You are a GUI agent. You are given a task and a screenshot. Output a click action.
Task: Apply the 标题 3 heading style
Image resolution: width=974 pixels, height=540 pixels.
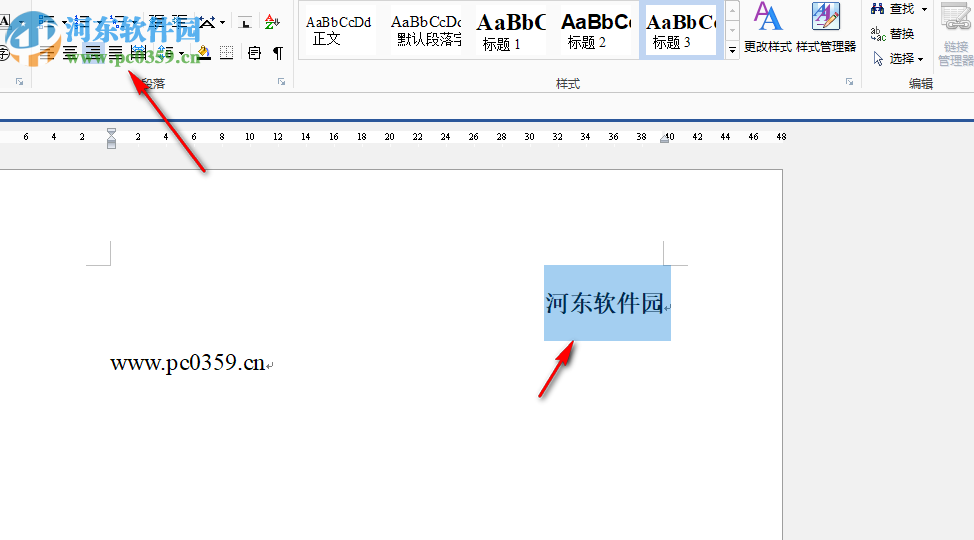[681, 30]
